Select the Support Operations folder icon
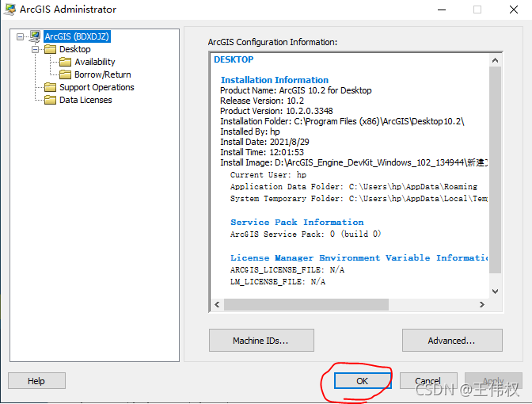Screen dimensions: 532x404 tap(50, 87)
